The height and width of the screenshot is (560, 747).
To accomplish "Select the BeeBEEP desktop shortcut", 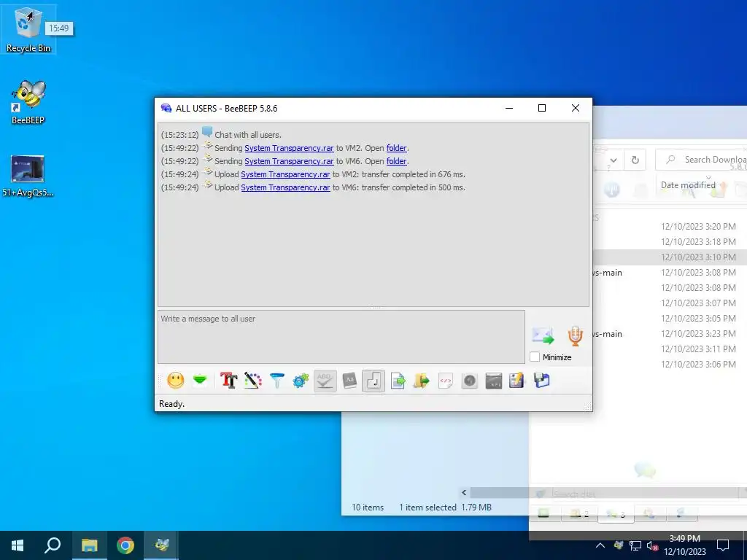I will pos(28,102).
